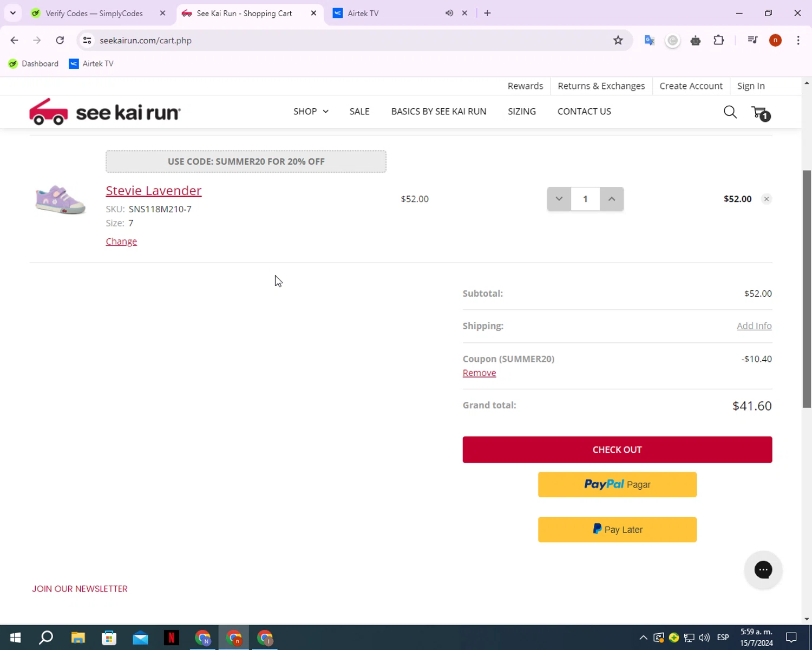Go back to the previous page
The height and width of the screenshot is (650, 812).
tap(15, 40)
